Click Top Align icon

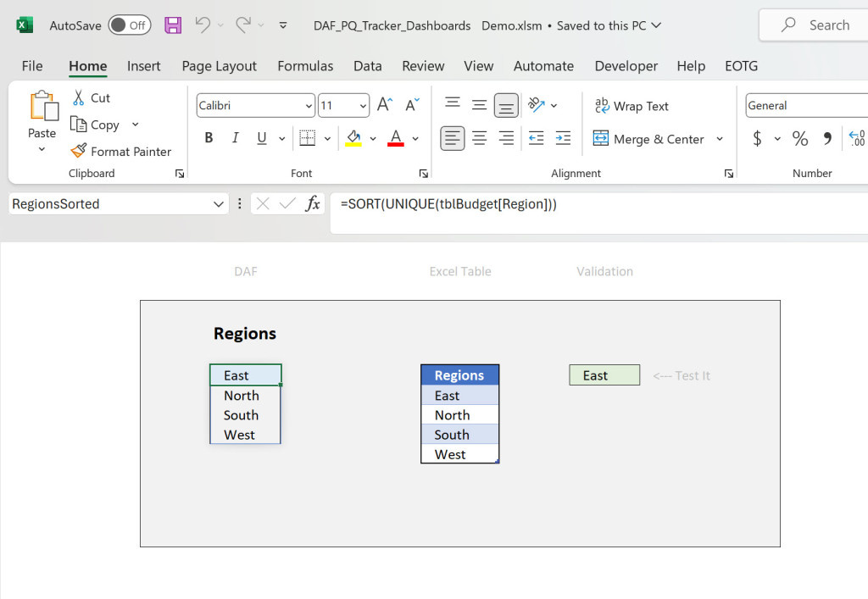tap(453, 104)
